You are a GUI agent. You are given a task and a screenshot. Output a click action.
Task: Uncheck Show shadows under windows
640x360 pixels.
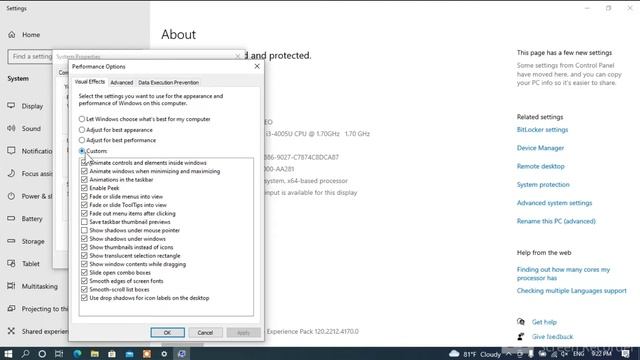tap(84, 238)
